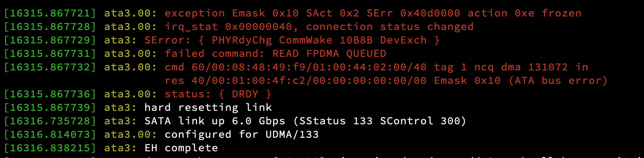The image size is (644, 158).
Task: Click the SErr value 0x40d0000
Action: tap(430, 13)
